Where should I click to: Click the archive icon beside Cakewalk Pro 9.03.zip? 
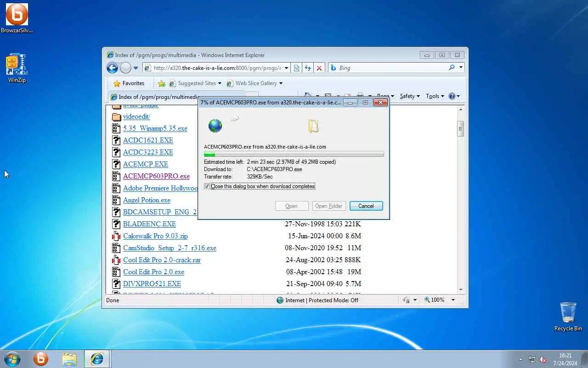point(116,236)
